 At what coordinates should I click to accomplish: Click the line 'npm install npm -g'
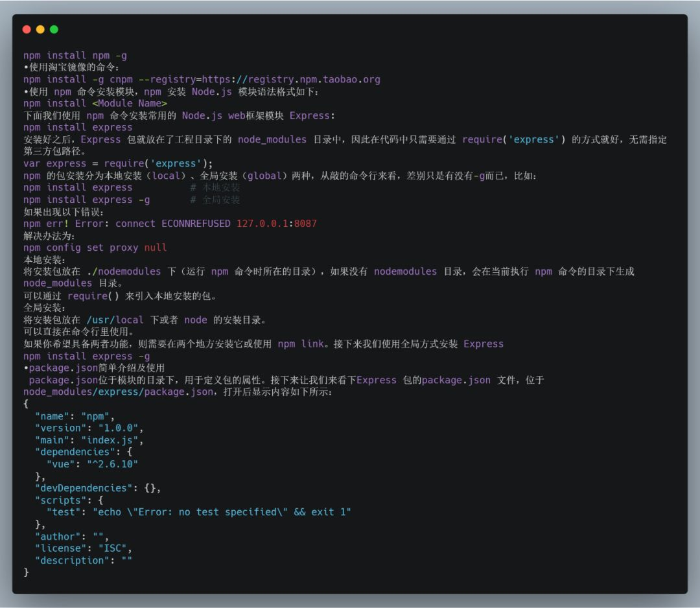click(x=75, y=55)
